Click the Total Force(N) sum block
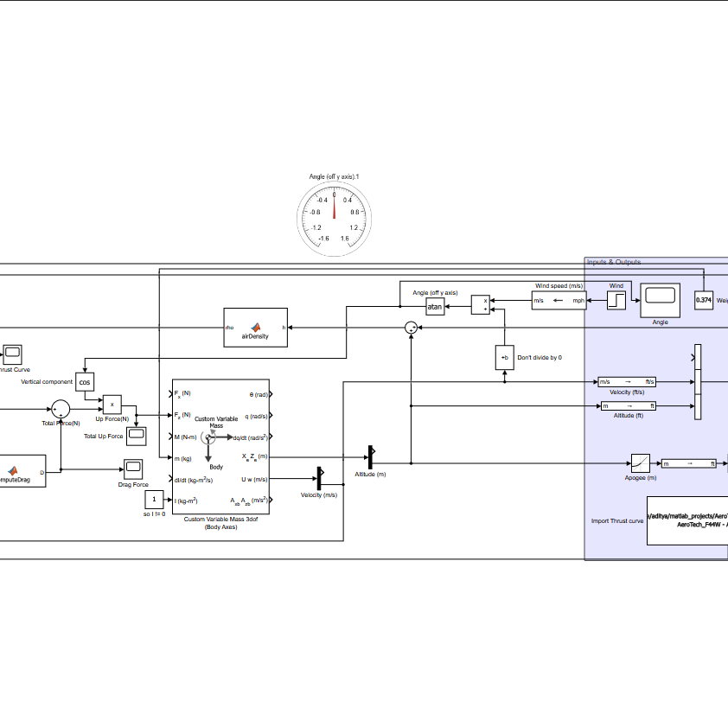This screenshot has height=727, width=728. tap(61, 409)
